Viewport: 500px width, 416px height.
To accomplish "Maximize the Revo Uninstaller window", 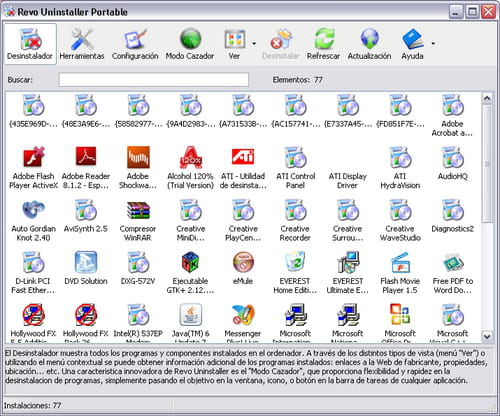I will [472, 12].
